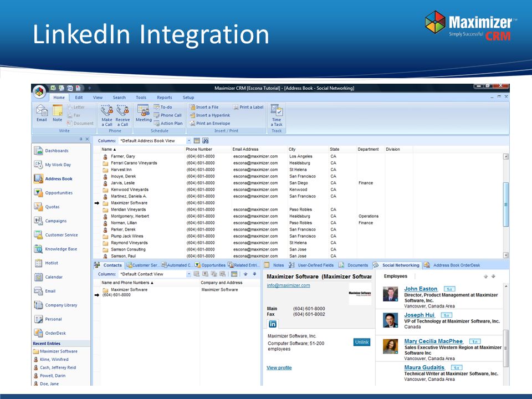Open My Work Day in sidebar
This screenshot has width=532, height=399.
(x=53, y=165)
